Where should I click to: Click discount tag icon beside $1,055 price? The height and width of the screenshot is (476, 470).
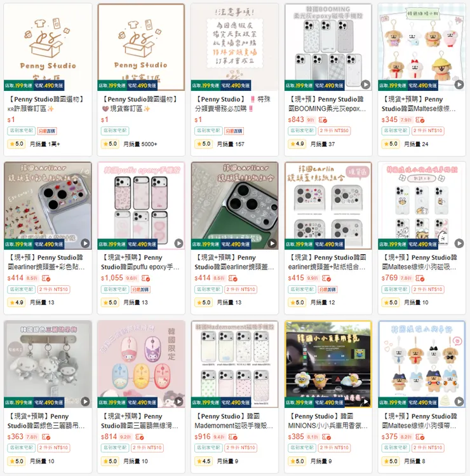point(145,278)
